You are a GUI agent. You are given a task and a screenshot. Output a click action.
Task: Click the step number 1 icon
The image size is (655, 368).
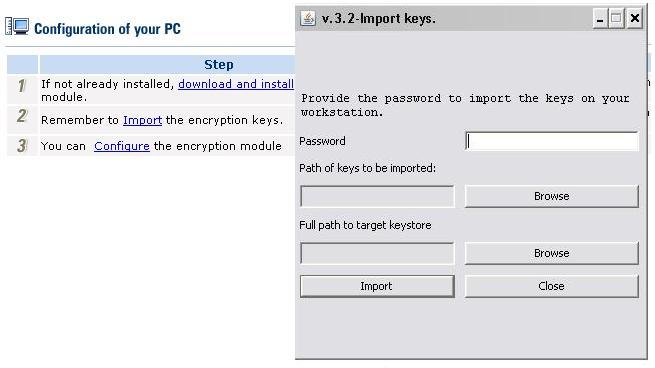(22, 86)
